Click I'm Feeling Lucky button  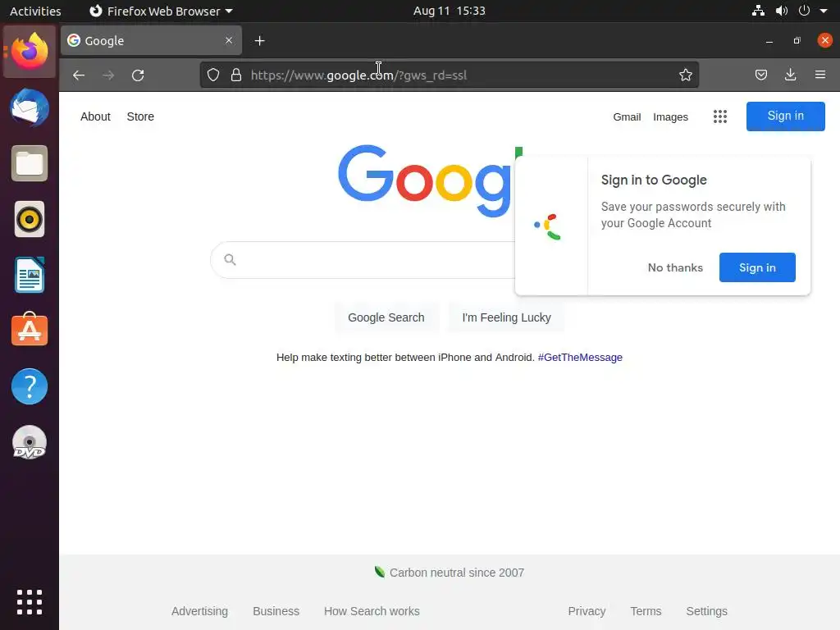[506, 317]
